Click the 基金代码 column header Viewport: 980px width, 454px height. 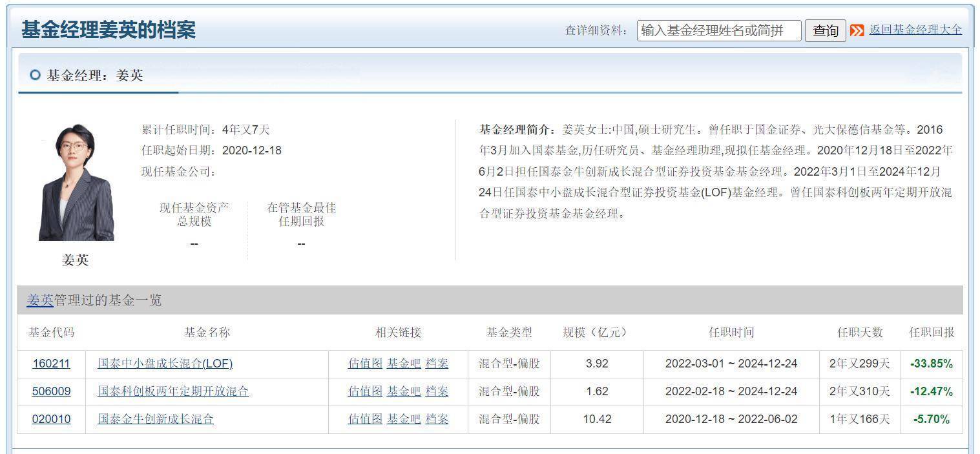pos(51,333)
